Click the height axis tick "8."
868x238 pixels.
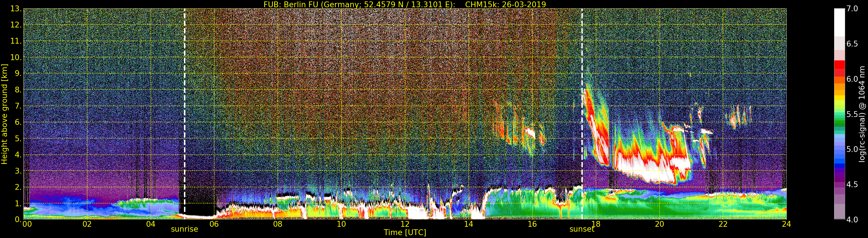[18, 90]
